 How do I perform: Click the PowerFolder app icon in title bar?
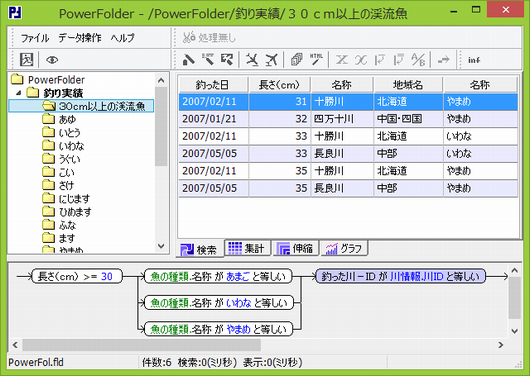click(15, 13)
